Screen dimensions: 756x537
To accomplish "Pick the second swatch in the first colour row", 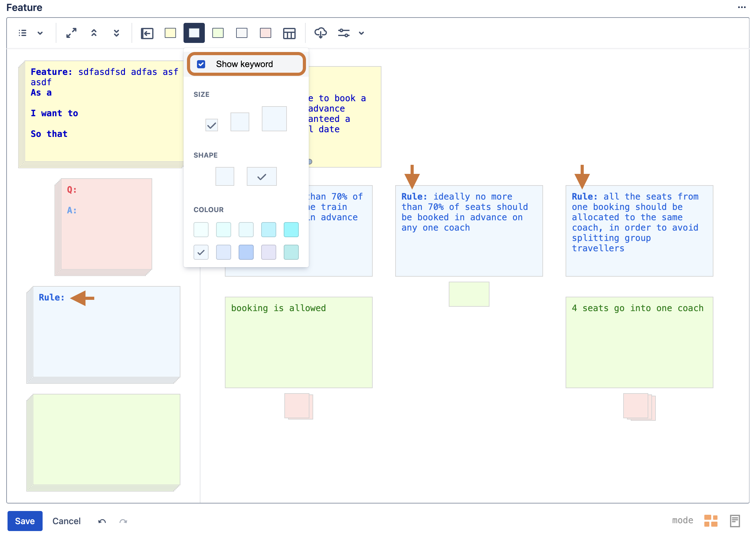I will pyautogui.click(x=224, y=229).
